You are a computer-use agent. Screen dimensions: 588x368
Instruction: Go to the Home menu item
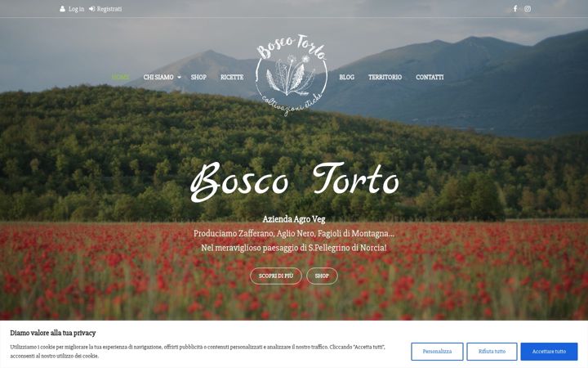(120, 77)
